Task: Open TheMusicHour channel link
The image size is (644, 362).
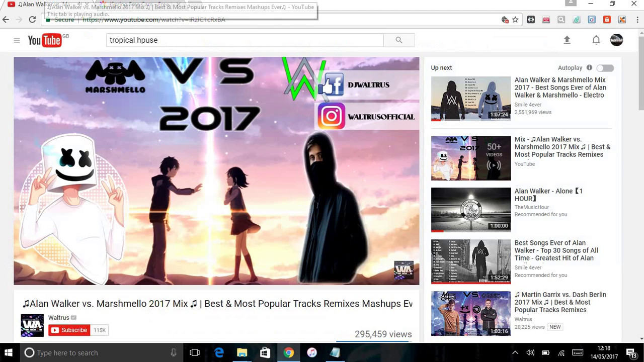Action: [531, 207]
